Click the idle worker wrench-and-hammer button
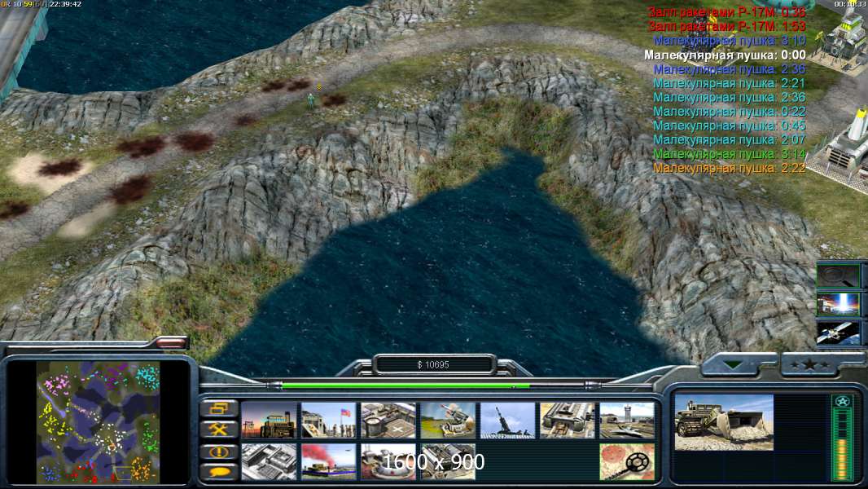868x489 pixels. click(219, 430)
